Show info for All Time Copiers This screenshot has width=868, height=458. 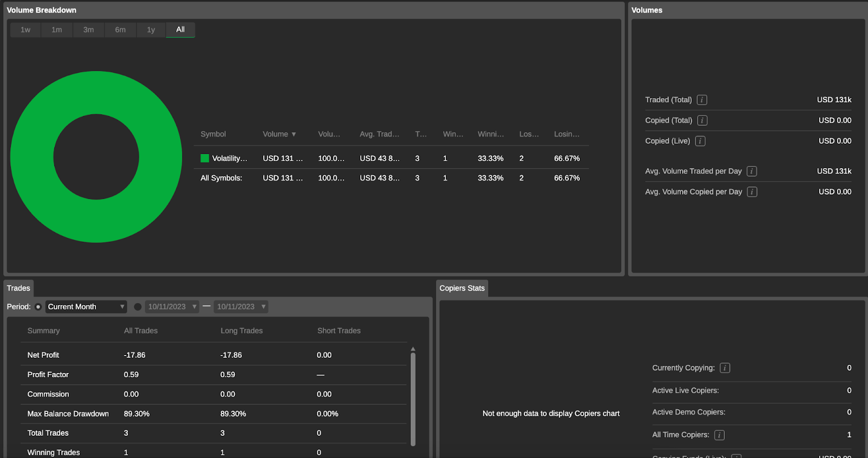(719, 435)
